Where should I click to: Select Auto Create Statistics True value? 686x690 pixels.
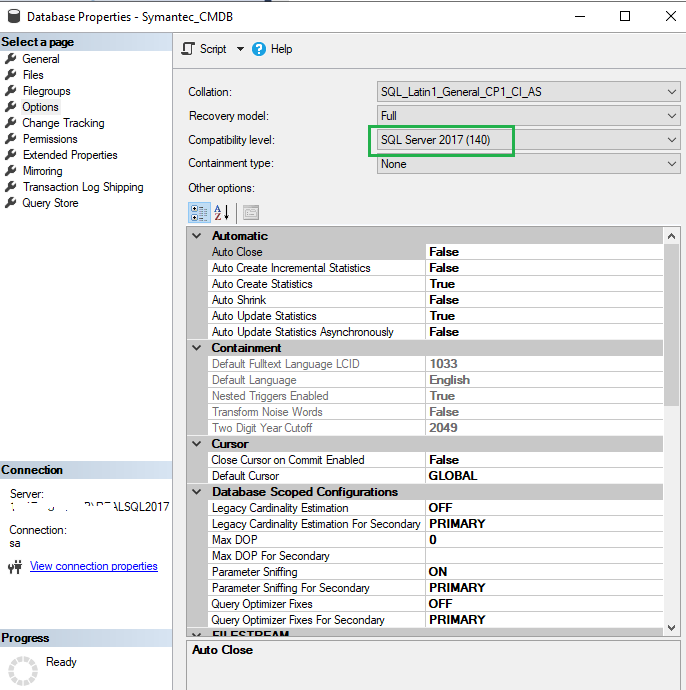pos(544,284)
